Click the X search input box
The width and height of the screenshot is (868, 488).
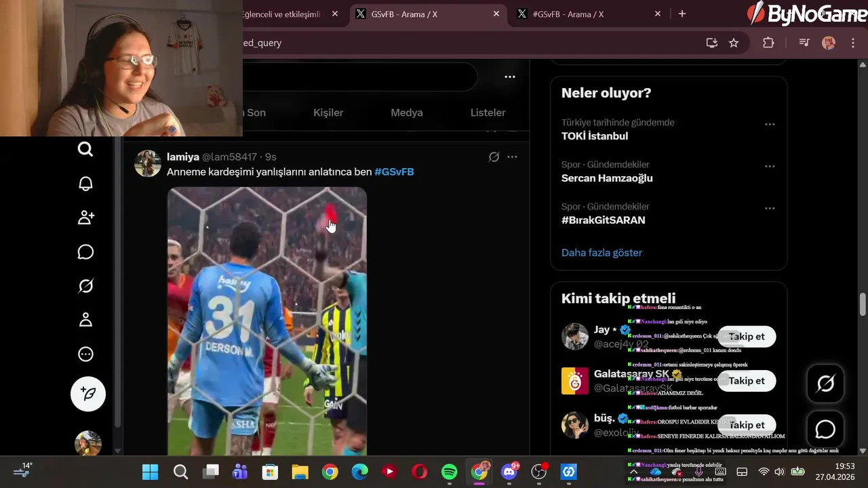(x=359, y=77)
